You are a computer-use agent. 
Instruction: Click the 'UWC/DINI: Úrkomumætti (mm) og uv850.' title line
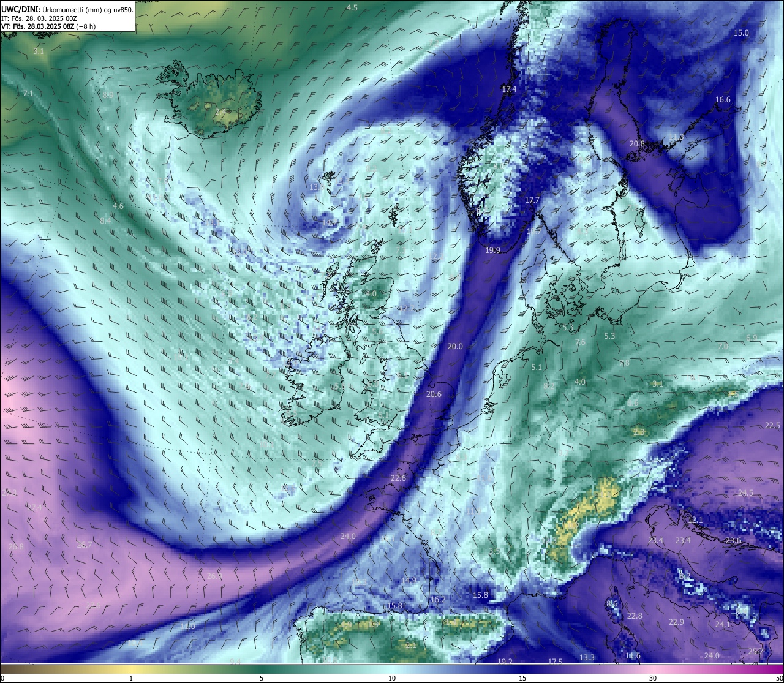tap(67, 9)
